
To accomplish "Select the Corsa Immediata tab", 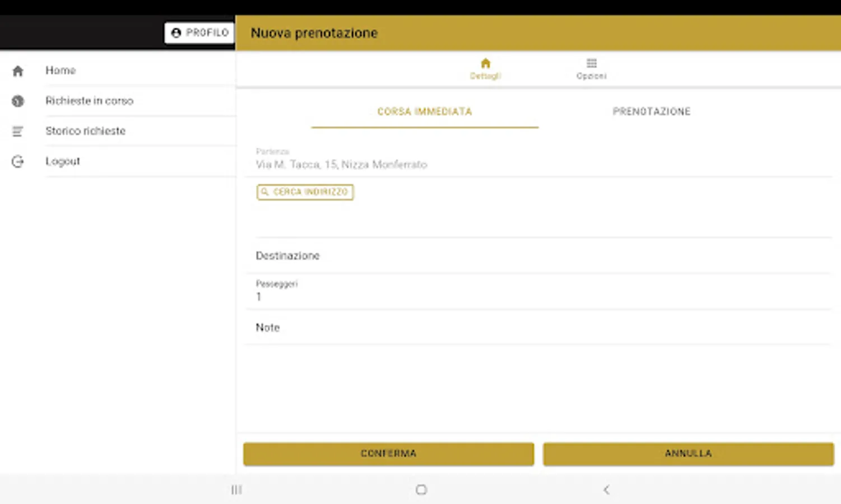I will tap(425, 111).
